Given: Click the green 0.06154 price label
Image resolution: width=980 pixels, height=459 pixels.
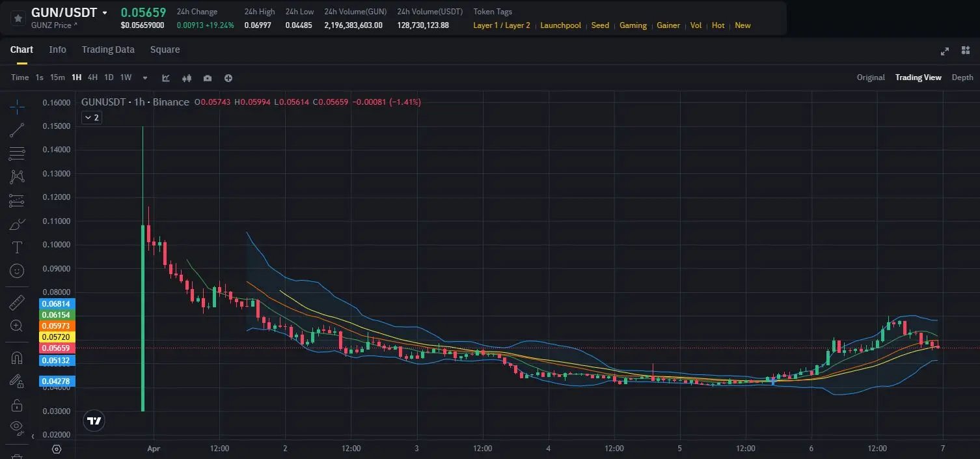Looking at the screenshot, I should [59, 314].
